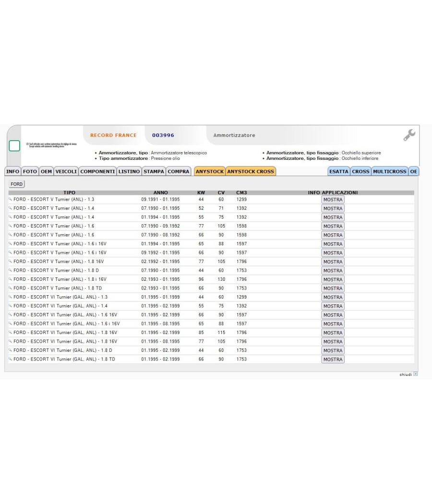
Task: Switch to the ESATTA tab
Action: pos(339,171)
